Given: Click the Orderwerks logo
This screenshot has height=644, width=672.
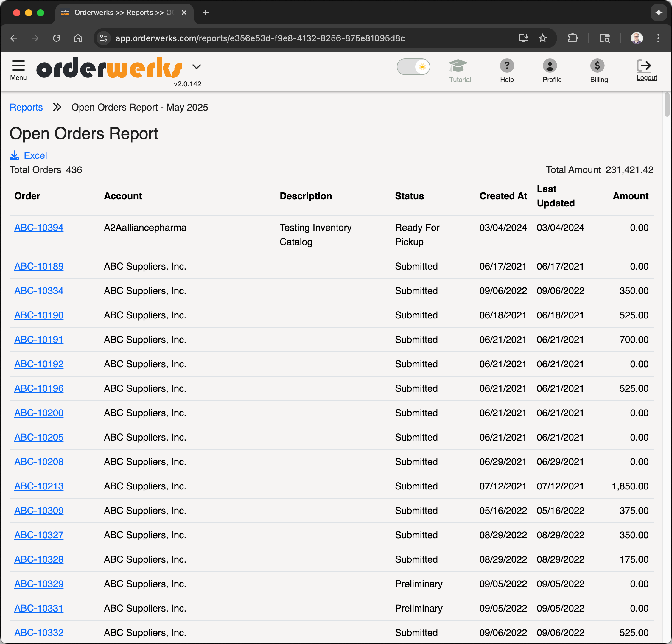Looking at the screenshot, I should click(x=108, y=68).
